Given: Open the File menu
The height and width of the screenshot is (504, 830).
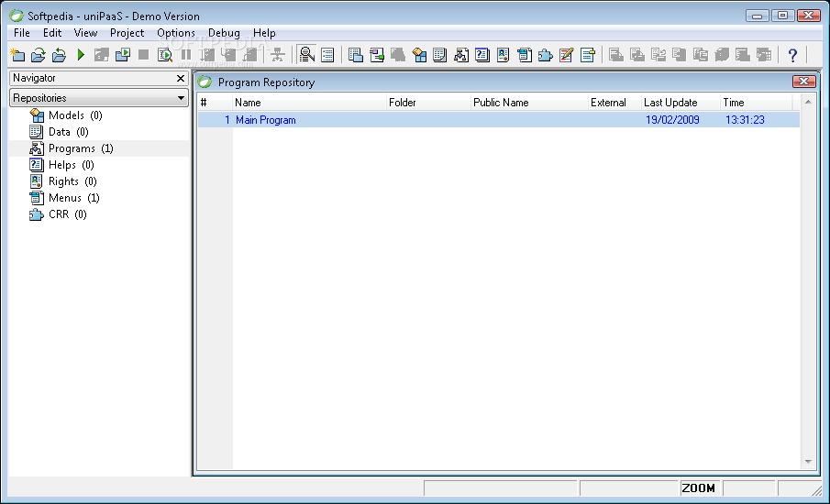Looking at the screenshot, I should [x=22, y=33].
